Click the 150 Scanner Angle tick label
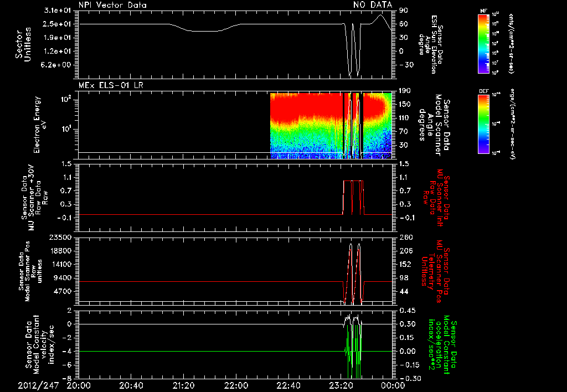The image size is (567, 392). (x=405, y=105)
